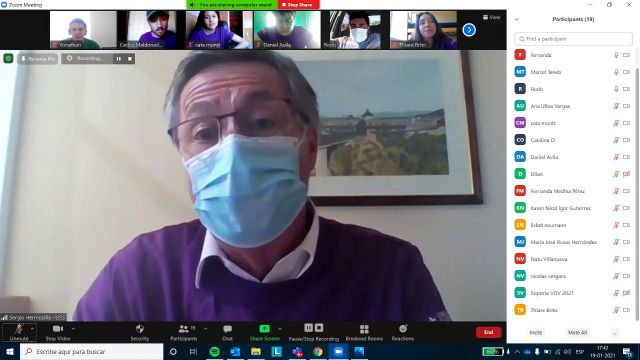Open the Cortana circle in the taskbar
This screenshot has height=360, width=640.
click(x=173, y=351)
